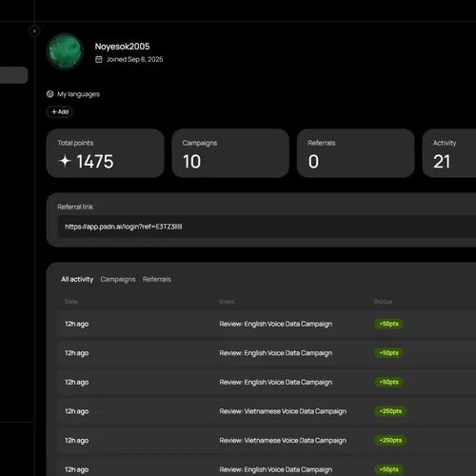The image size is (476, 476).
Task: Open the Referrals stat card showing 0
Action: [x=356, y=153]
